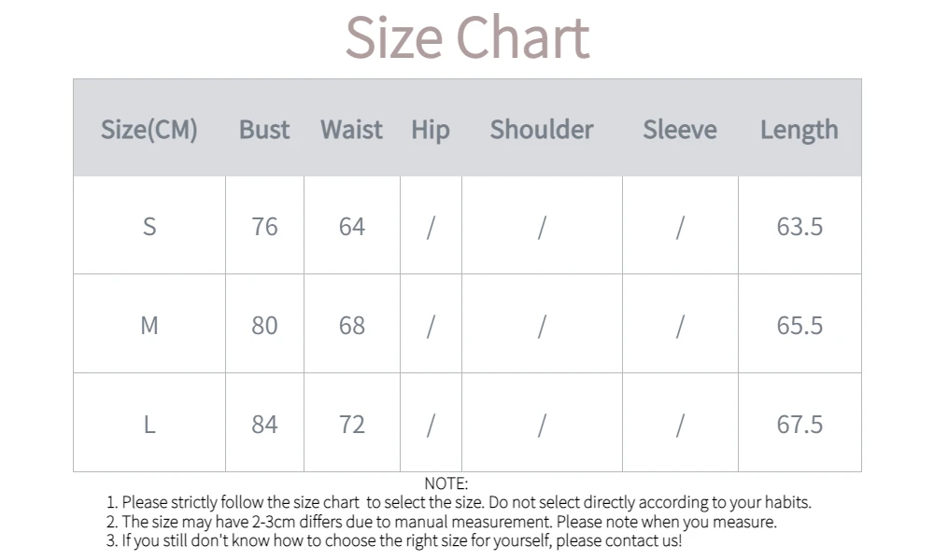
Task: Select the Shoulder column header
Action: (x=542, y=129)
